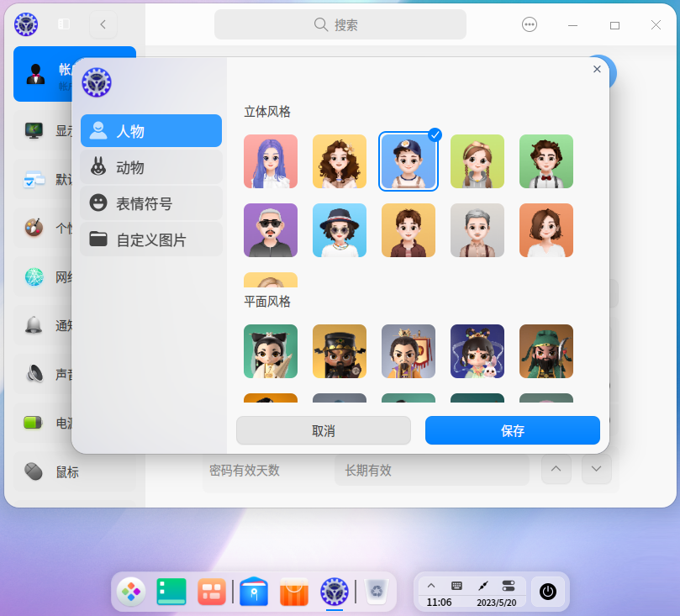Click the pen-shaped tray icon
680x616 pixels.
[x=482, y=586]
